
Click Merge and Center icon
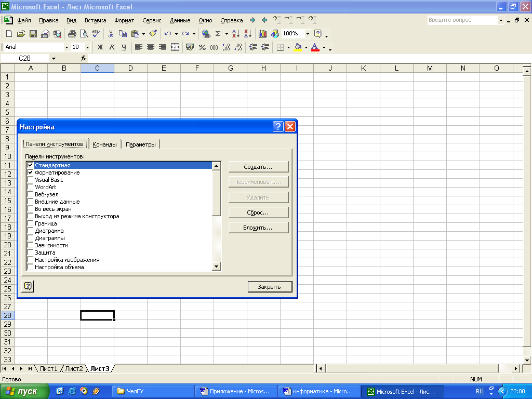[x=175, y=47]
